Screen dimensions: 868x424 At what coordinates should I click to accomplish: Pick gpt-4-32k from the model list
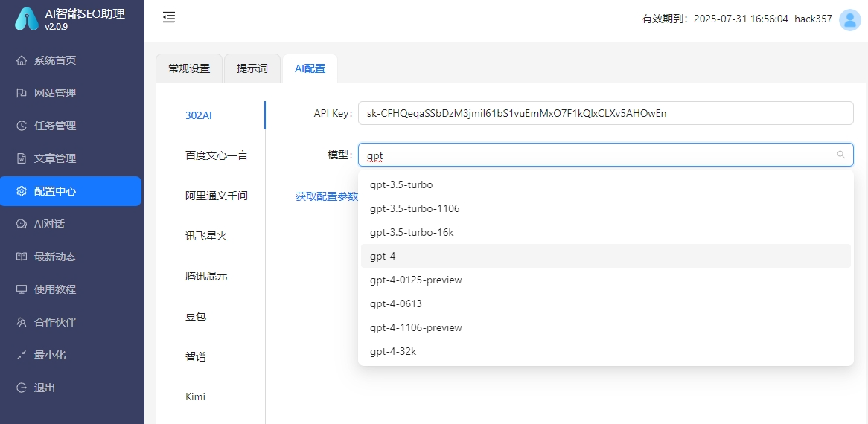pos(606,351)
